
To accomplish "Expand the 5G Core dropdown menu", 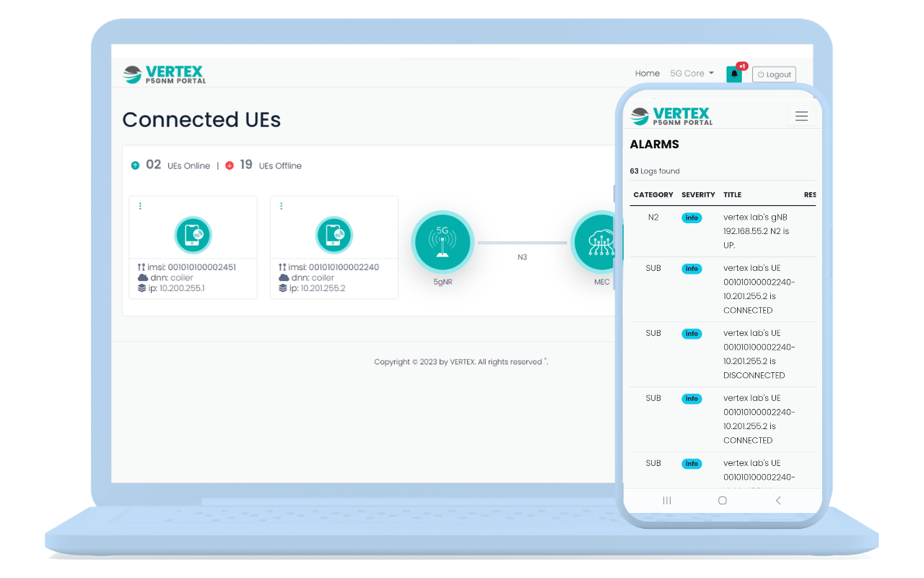I will (x=692, y=74).
